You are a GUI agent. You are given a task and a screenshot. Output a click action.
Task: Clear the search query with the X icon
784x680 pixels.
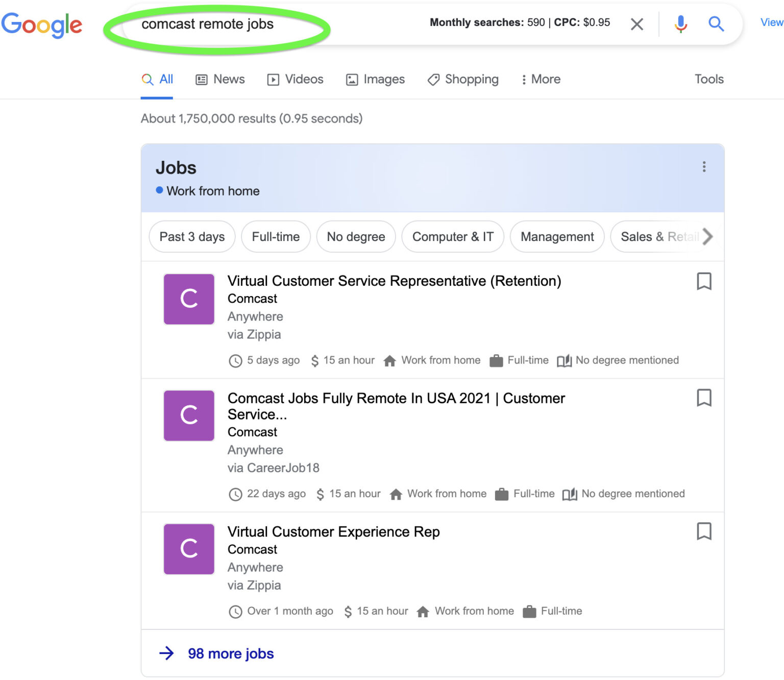click(x=636, y=24)
